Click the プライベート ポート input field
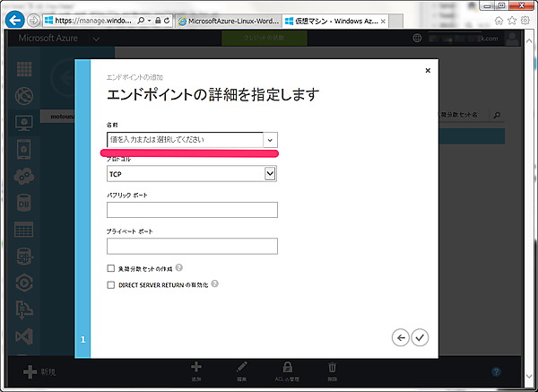 click(192, 246)
